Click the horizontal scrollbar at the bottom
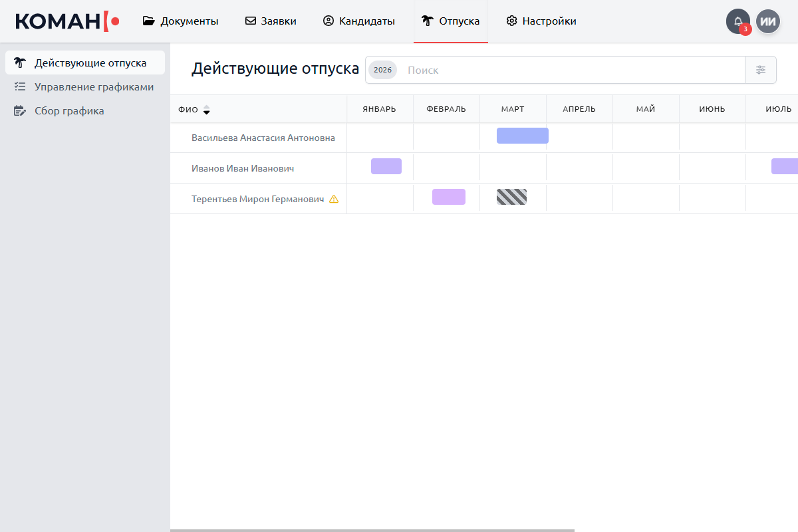798x532 pixels. coord(372,529)
